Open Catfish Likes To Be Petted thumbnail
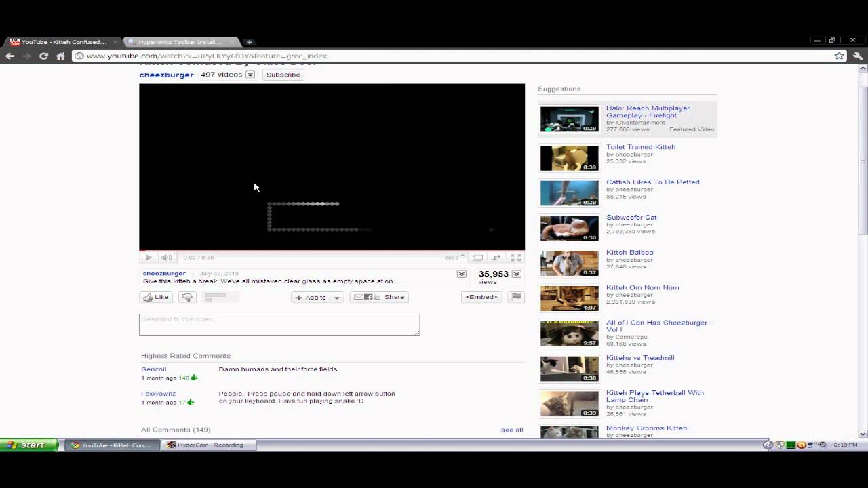This screenshot has width=868, height=488. [x=569, y=193]
